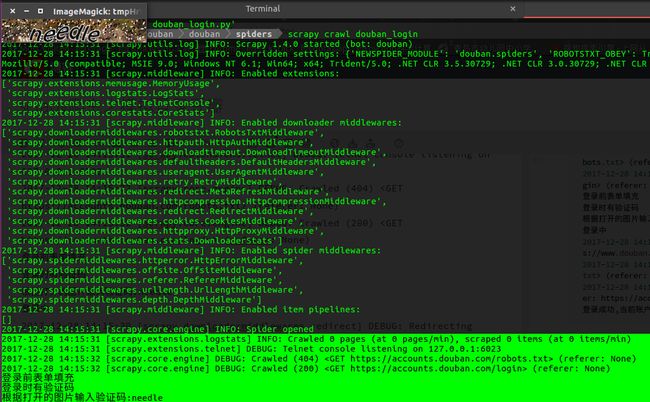This screenshot has height=402, width=650.
Task: Click the accounts.douban.com/login Crawled (200) line
Action: tap(306, 368)
